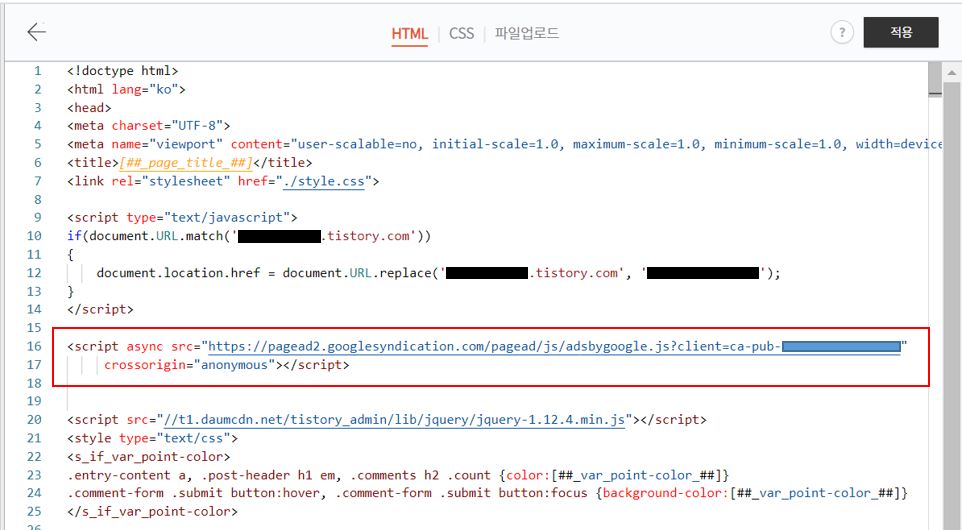Click the <head> tag line
Screen dimensions: 962x530
[x=89, y=108]
